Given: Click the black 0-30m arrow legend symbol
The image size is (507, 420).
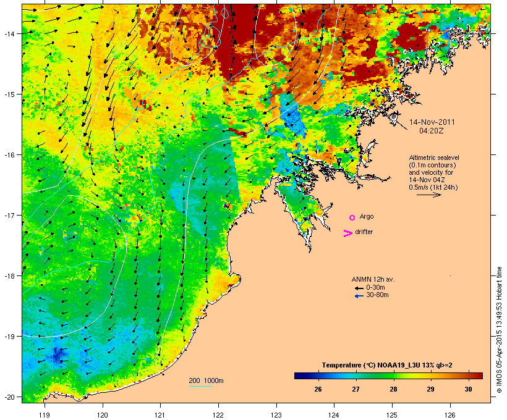Looking at the screenshot, I should (359, 288).
